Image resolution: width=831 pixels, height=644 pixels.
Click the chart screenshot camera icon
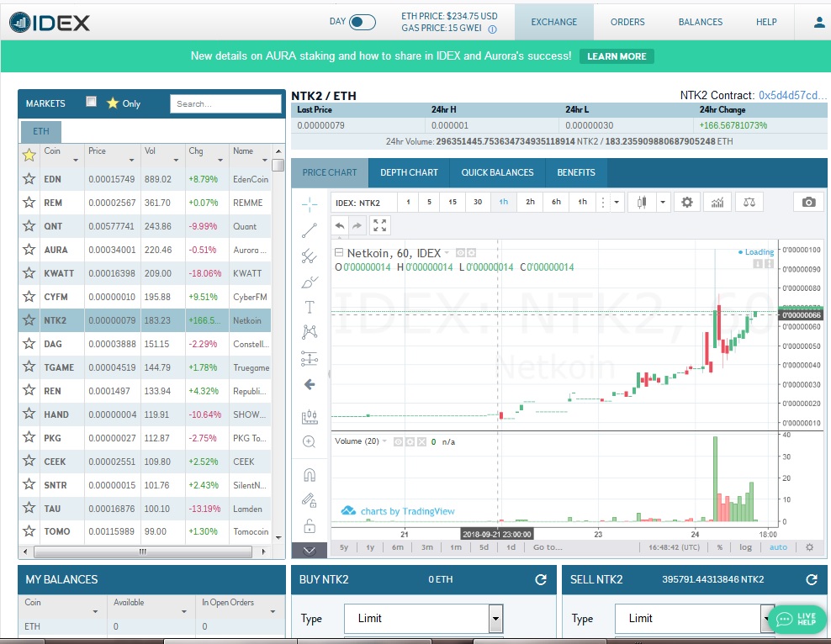coord(808,203)
